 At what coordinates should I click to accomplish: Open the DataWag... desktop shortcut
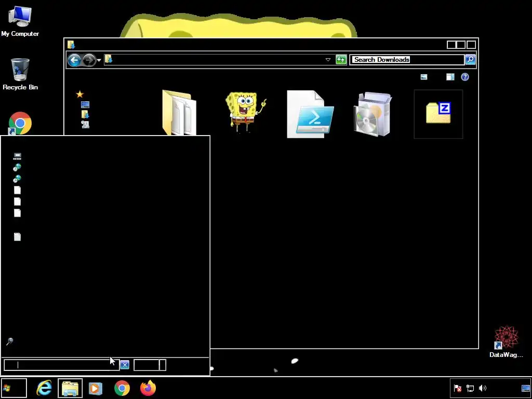[506, 342]
